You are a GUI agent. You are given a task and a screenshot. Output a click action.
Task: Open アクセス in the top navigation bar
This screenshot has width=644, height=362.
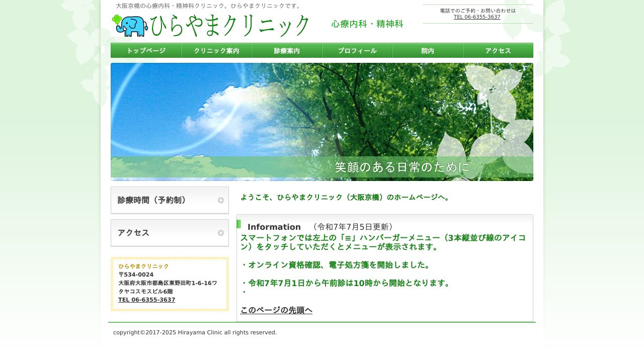tap(498, 51)
